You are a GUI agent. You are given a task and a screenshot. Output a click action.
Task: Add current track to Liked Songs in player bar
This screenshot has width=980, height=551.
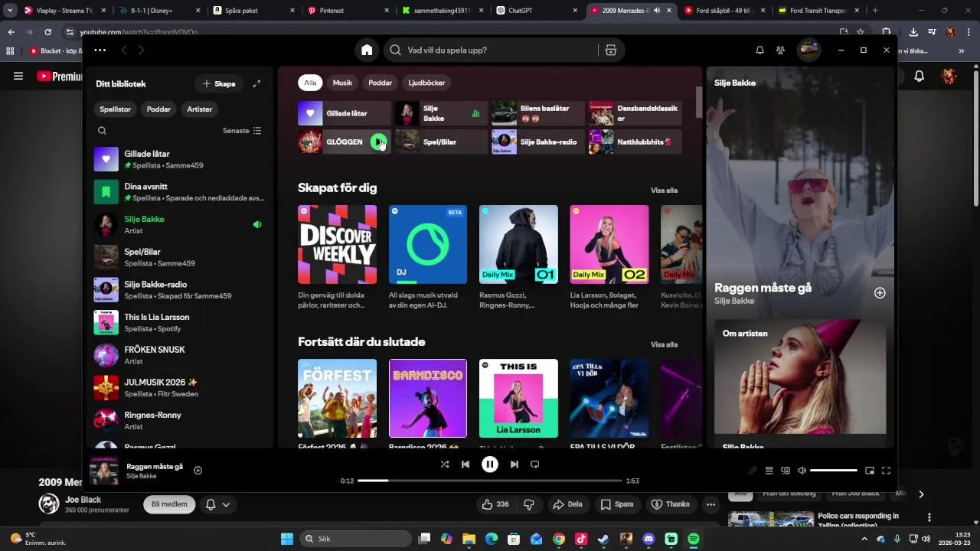click(x=198, y=471)
